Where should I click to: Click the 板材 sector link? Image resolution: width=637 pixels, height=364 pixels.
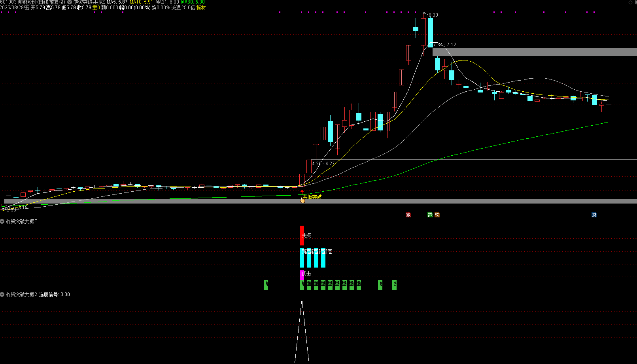point(201,8)
